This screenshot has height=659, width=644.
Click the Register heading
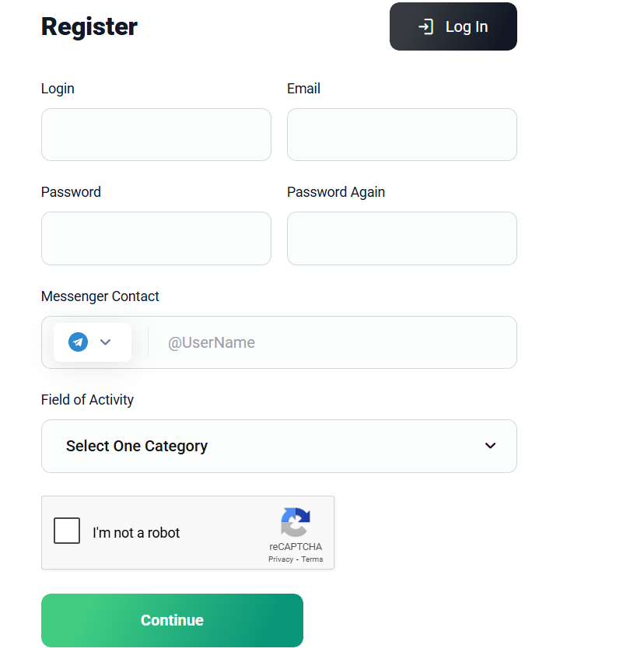tap(89, 26)
